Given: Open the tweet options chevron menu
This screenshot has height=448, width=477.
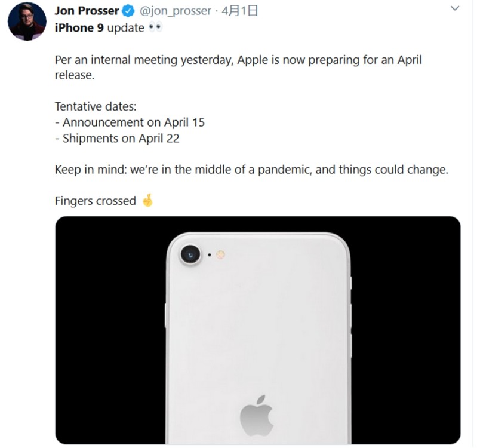Looking at the screenshot, I should [455, 10].
